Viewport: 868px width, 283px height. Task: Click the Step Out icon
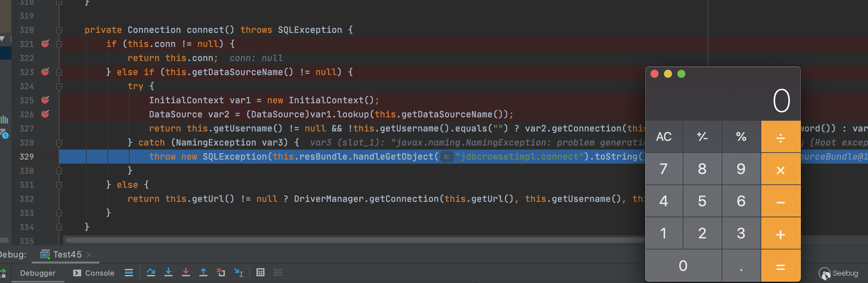coord(203,272)
